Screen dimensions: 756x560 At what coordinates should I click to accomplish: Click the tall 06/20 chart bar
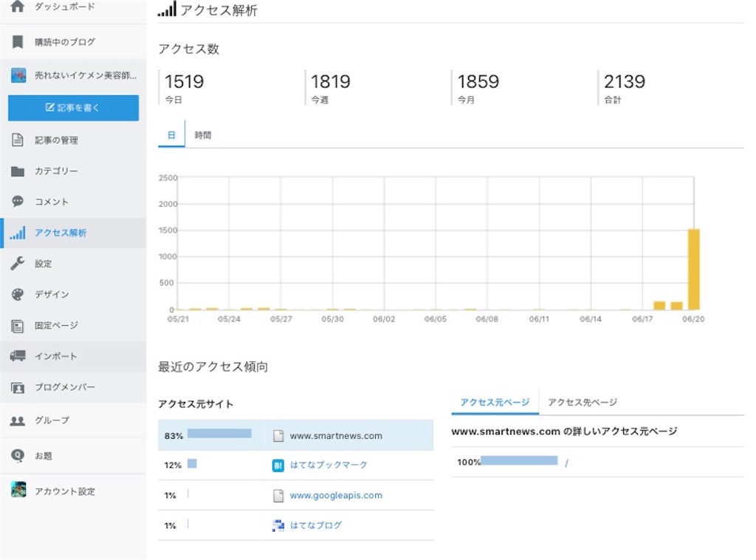(694, 269)
